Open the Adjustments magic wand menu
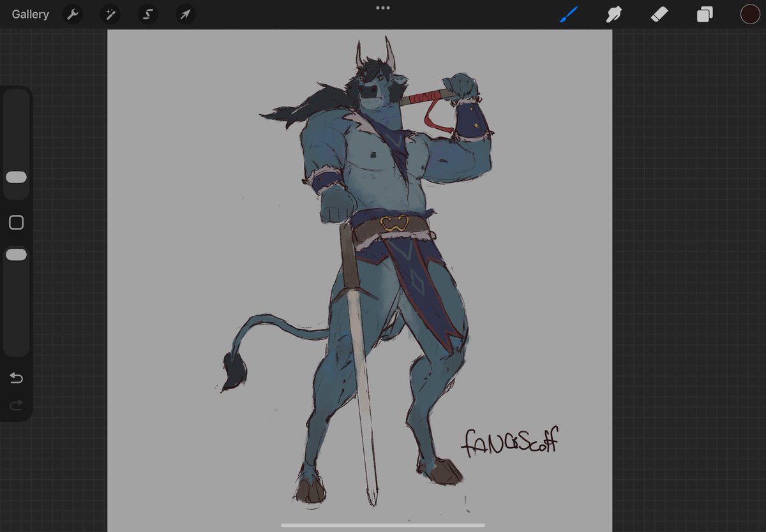The width and height of the screenshot is (766, 532). pos(110,14)
